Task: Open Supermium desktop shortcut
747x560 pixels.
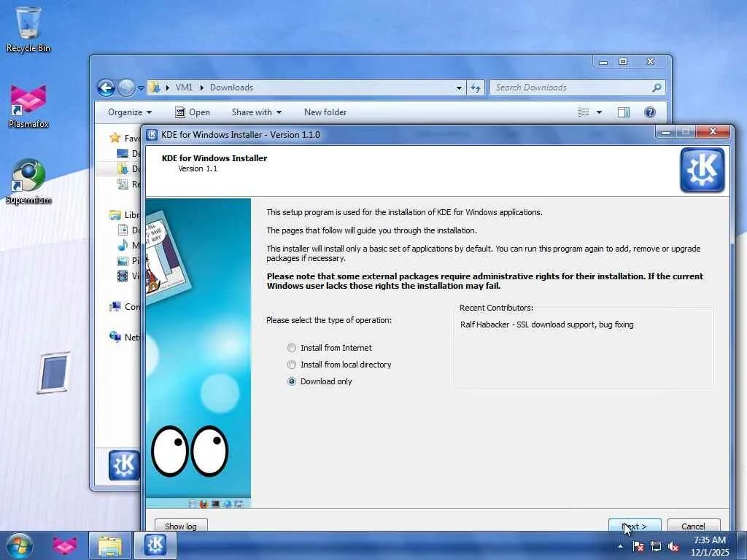Action: [x=28, y=182]
